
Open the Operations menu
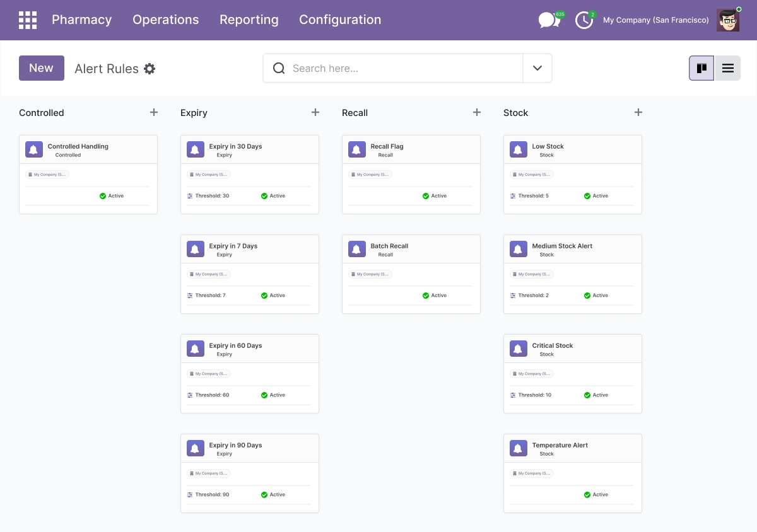(x=166, y=20)
